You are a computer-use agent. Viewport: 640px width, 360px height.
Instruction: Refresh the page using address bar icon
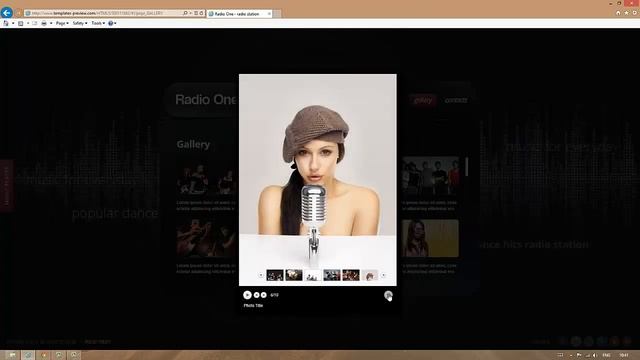[x=201, y=13]
